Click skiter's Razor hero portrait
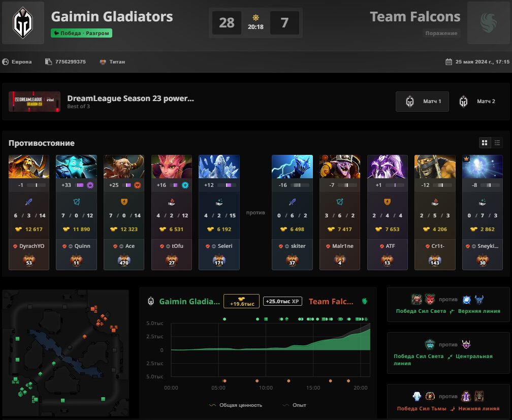This screenshot has width=512, height=420. pos(292,167)
